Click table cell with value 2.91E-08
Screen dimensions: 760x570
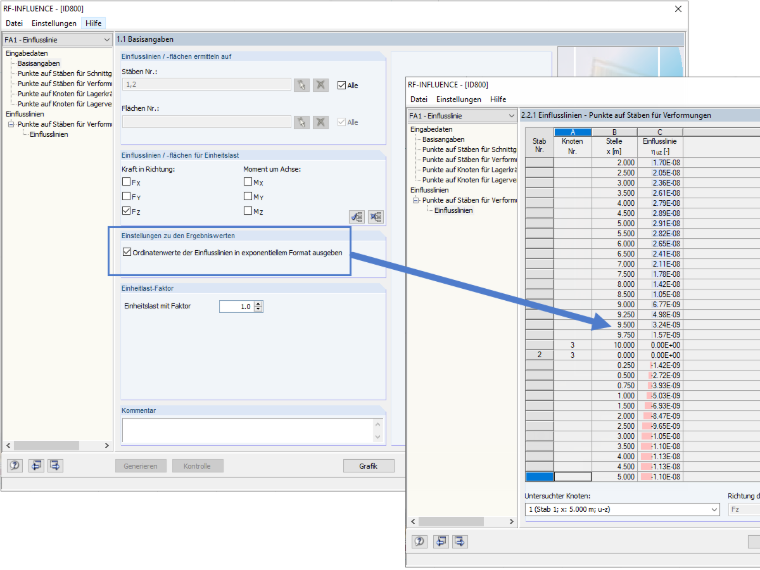[660, 223]
